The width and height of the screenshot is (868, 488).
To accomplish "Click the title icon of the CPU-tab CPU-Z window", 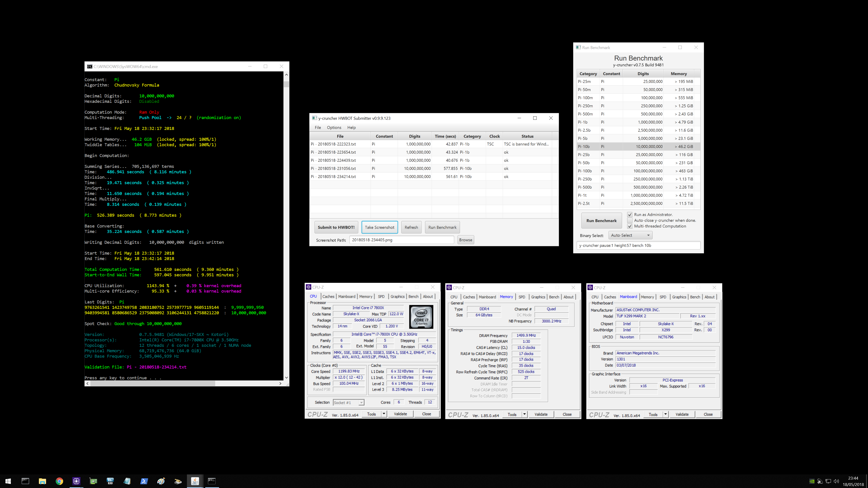I will [308, 287].
